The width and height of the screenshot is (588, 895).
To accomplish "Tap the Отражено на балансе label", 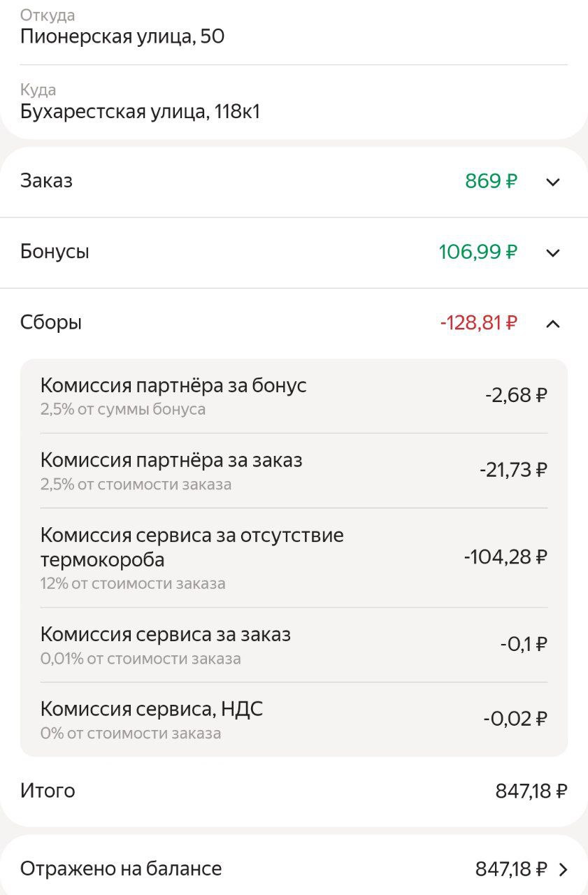I will click(121, 869).
